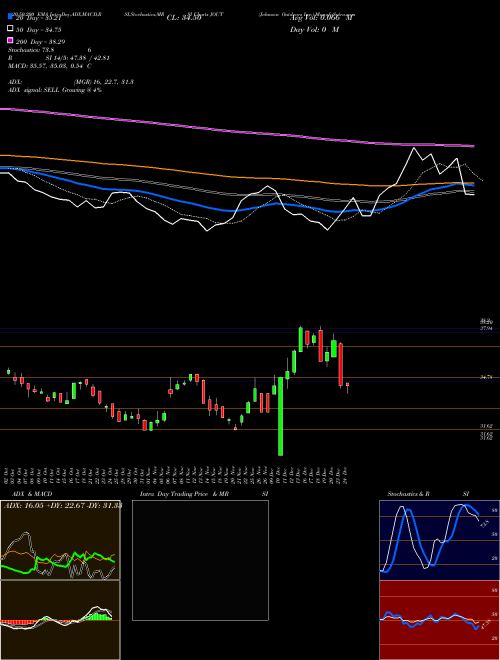Click the '(MGR) 16, 22.7, 31.3' ADX values
The width and height of the screenshot is (500, 660).
click(x=104, y=82)
